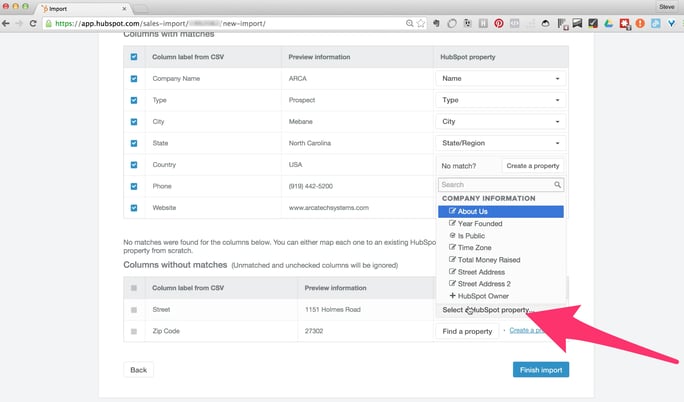This screenshot has height=402, width=684.
Task: Open the Pinterest extension
Action: coord(499,24)
